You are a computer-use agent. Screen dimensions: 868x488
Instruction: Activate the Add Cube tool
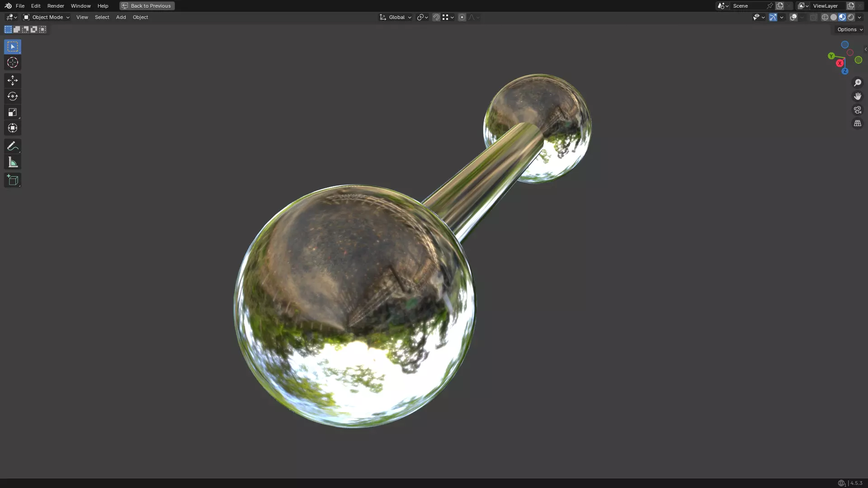(13, 180)
